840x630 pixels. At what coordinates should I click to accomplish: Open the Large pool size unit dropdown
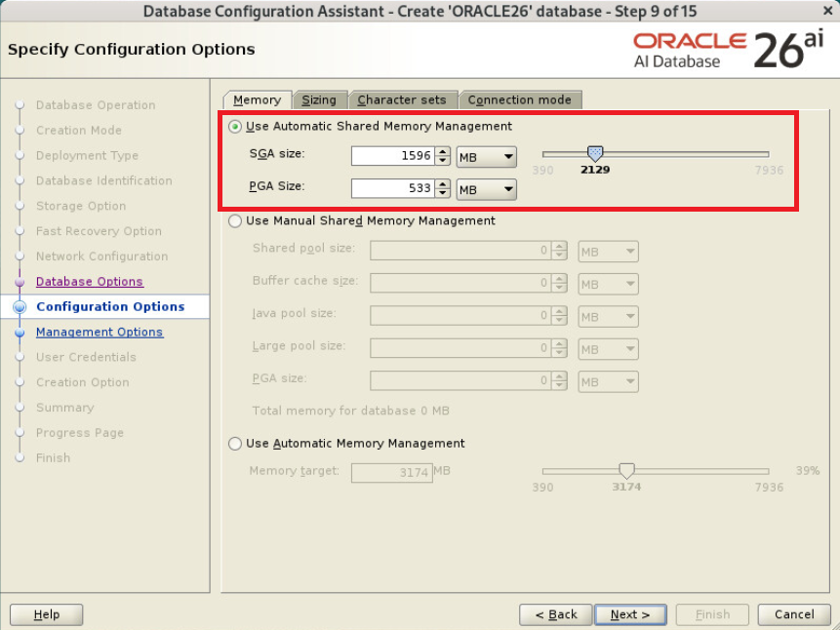608,350
